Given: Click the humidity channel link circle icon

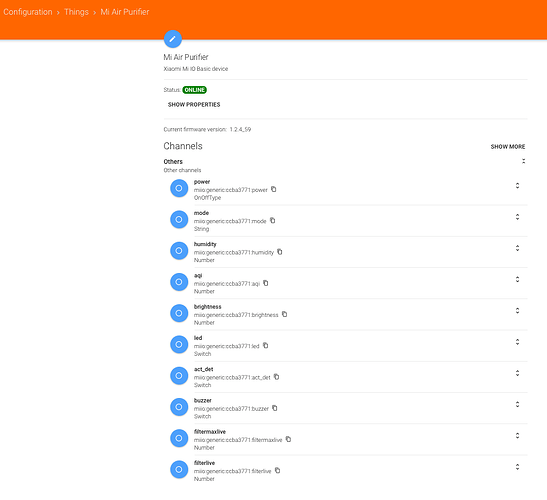Looking at the screenshot, I should [x=179, y=251].
